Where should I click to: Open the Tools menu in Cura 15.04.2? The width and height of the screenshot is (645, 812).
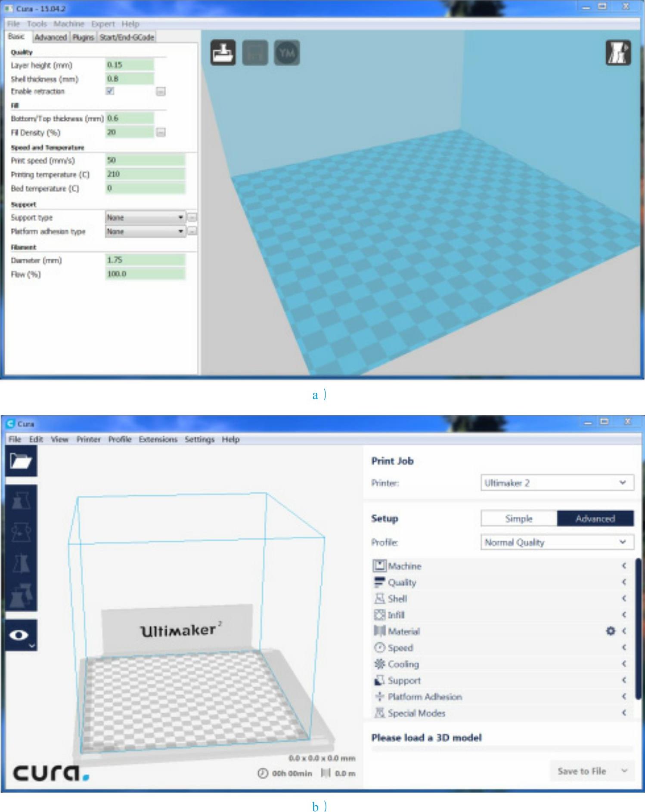coord(37,24)
